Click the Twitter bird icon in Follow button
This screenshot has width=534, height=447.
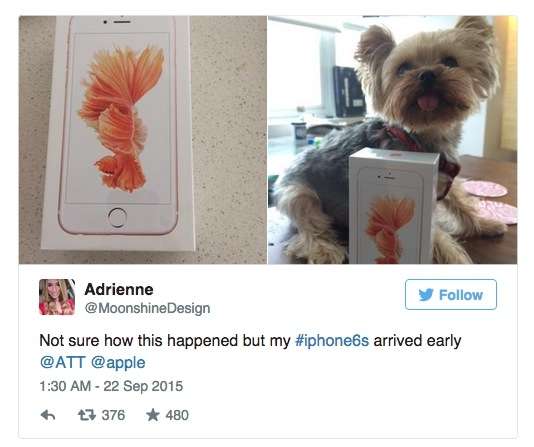tap(426, 295)
